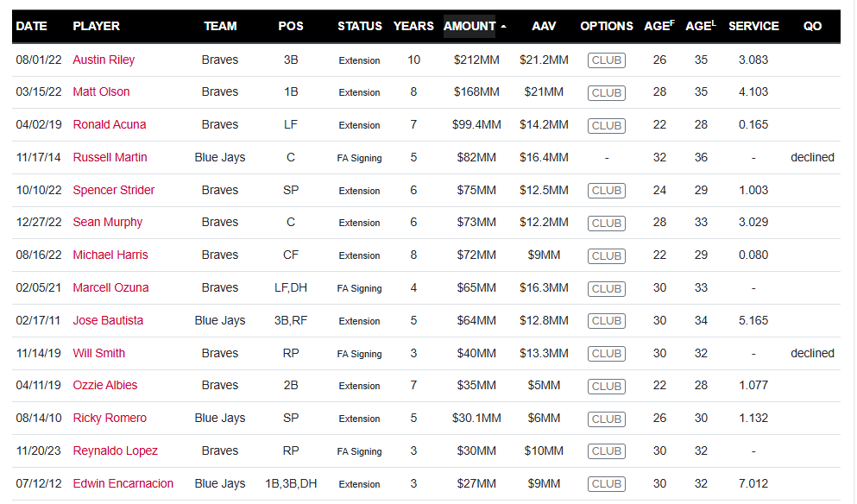The width and height of the screenshot is (857, 504).
Task: Select the Russell Martin link
Action: tap(110, 158)
